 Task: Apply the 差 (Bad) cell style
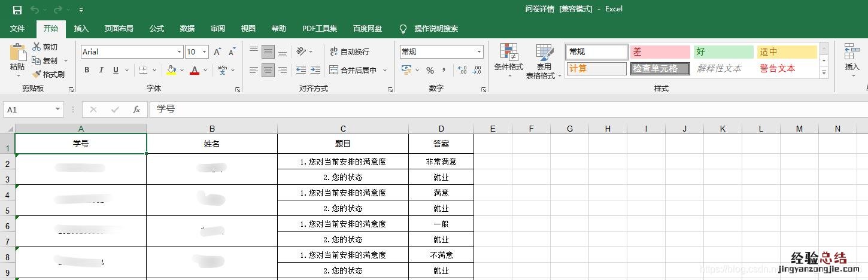click(x=660, y=52)
